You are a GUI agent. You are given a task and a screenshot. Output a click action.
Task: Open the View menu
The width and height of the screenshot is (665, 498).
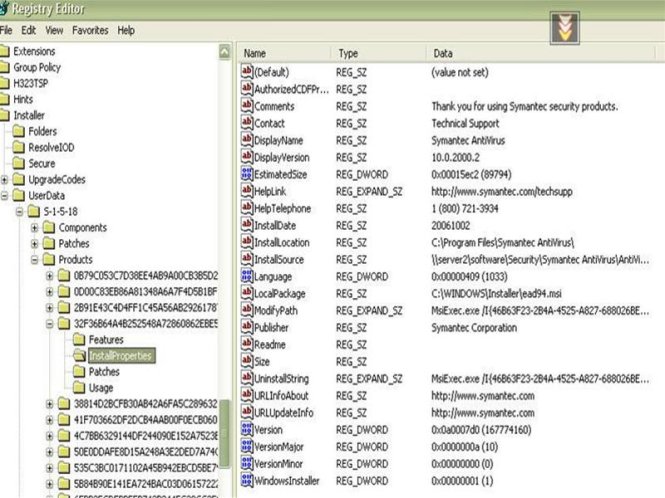(54, 31)
